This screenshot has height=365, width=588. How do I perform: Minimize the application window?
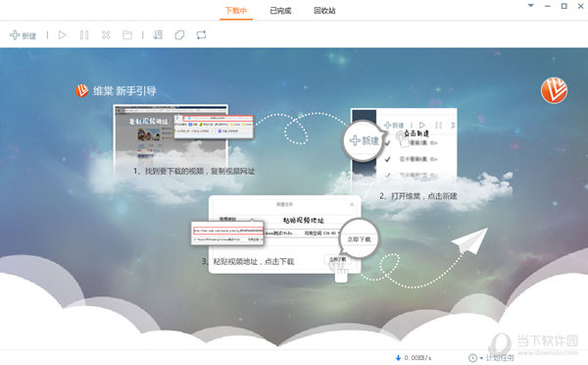(x=548, y=6)
